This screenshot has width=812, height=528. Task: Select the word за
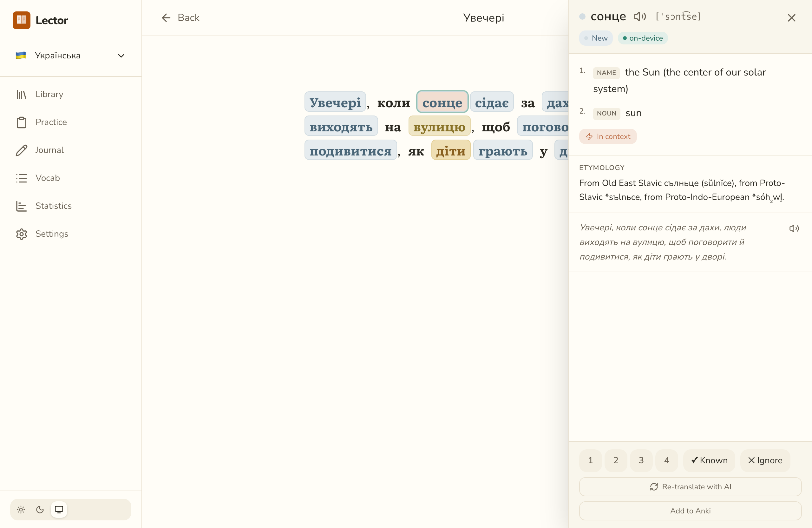pos(527,102)
